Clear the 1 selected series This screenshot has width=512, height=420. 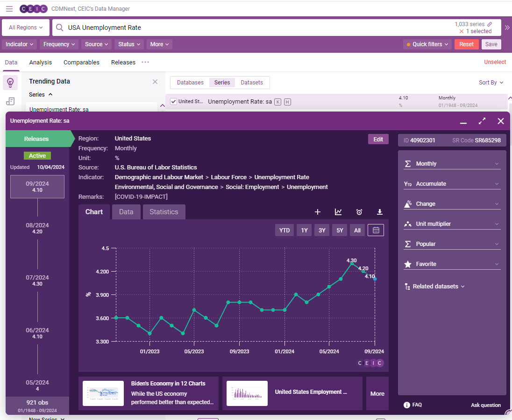point(462,31)
